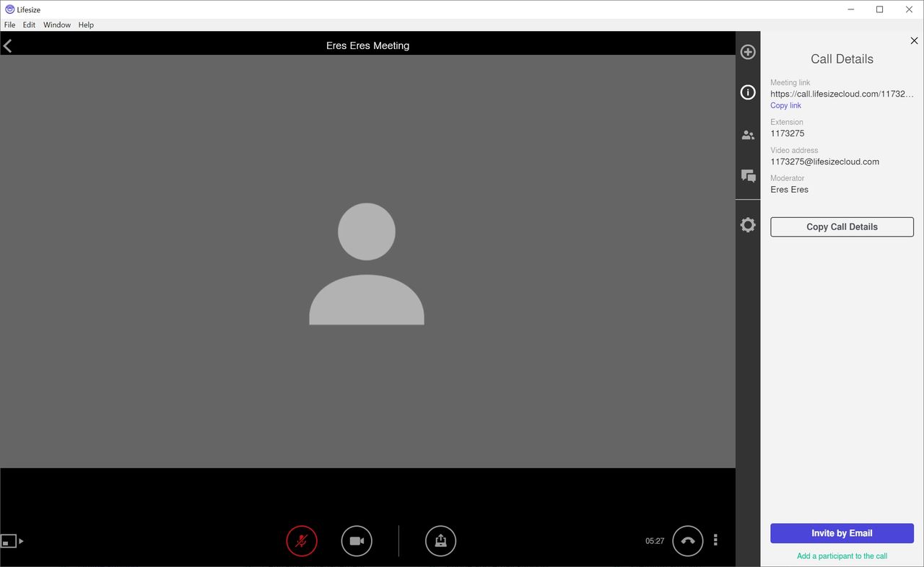Open the settings gear icon
Image resolution: width=924 pixels, height=567 pixels.
(748, 225)
